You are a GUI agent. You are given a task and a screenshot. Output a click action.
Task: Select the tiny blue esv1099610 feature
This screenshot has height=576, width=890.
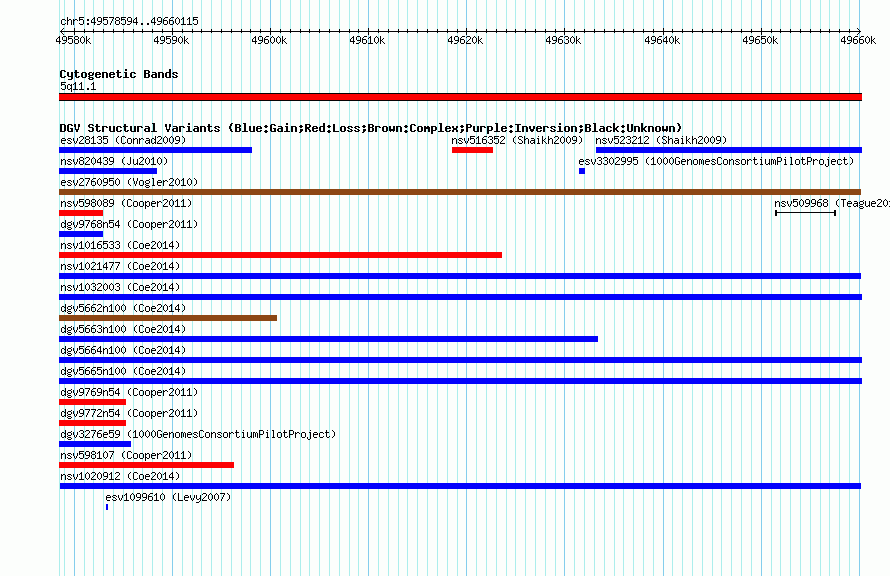coord(107,507)
